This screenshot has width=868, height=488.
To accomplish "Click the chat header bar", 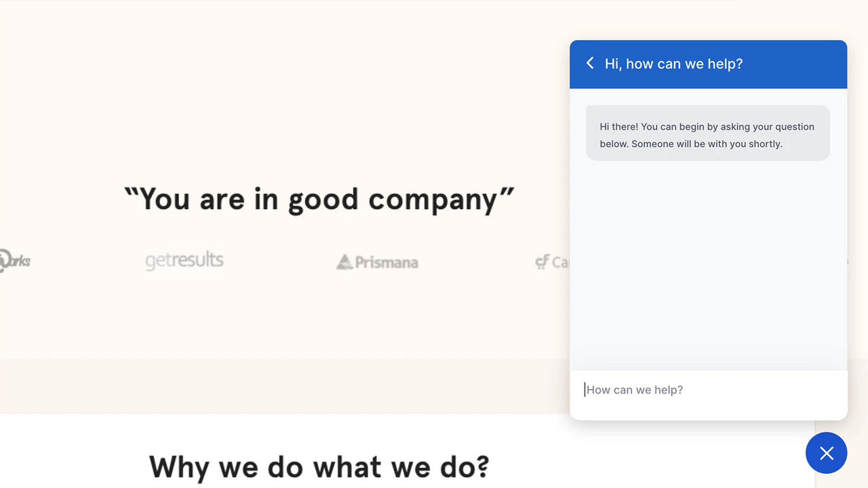I will pos(708,64).
